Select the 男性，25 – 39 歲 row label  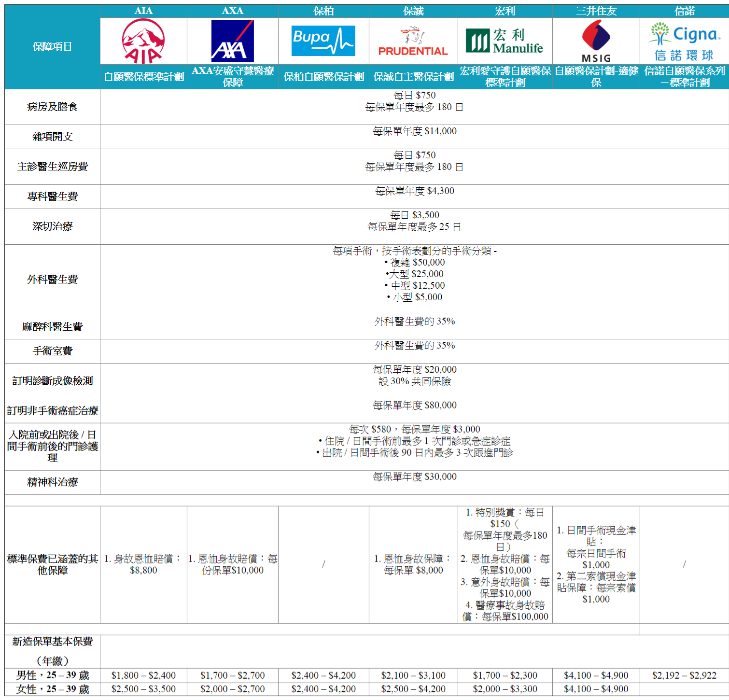[52, 675]
